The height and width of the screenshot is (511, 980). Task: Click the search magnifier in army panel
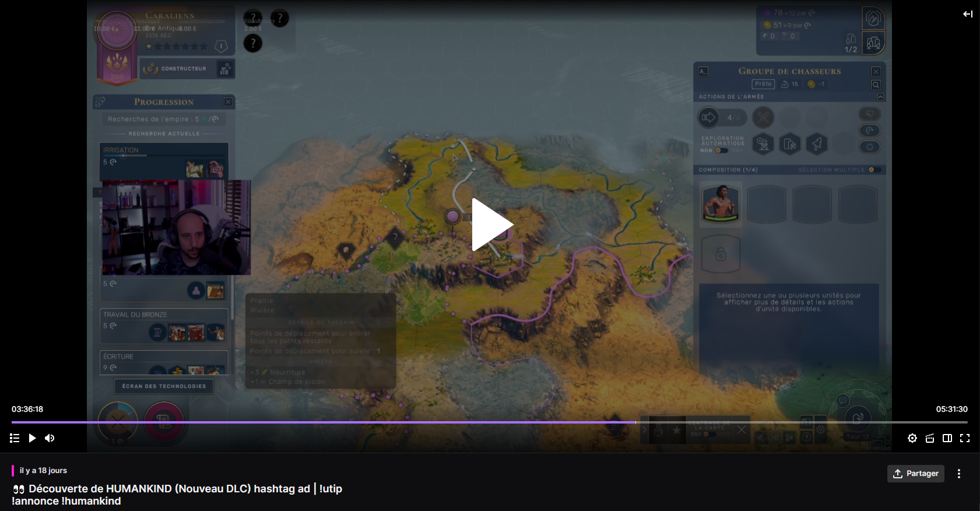click(876, 85)
